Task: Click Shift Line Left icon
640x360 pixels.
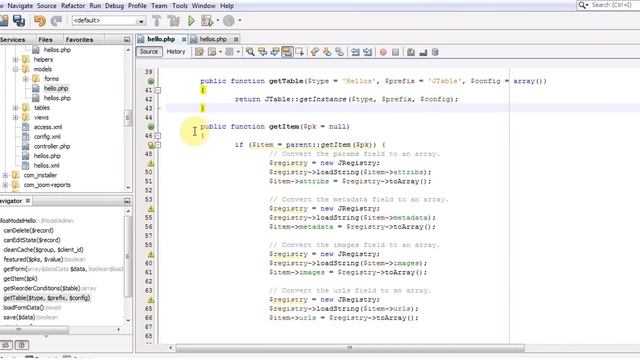Action: (356, 52)
